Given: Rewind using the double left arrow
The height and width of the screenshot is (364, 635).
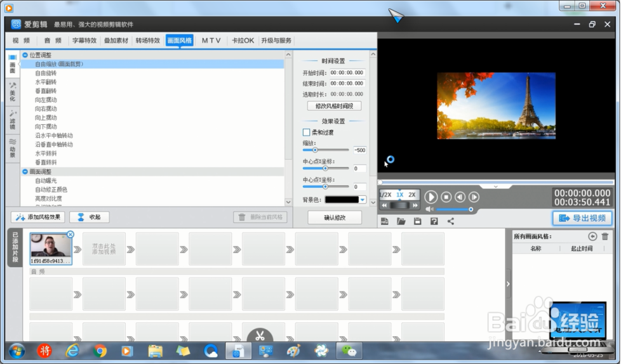Looking at the screenshot, I should [384, 205].
